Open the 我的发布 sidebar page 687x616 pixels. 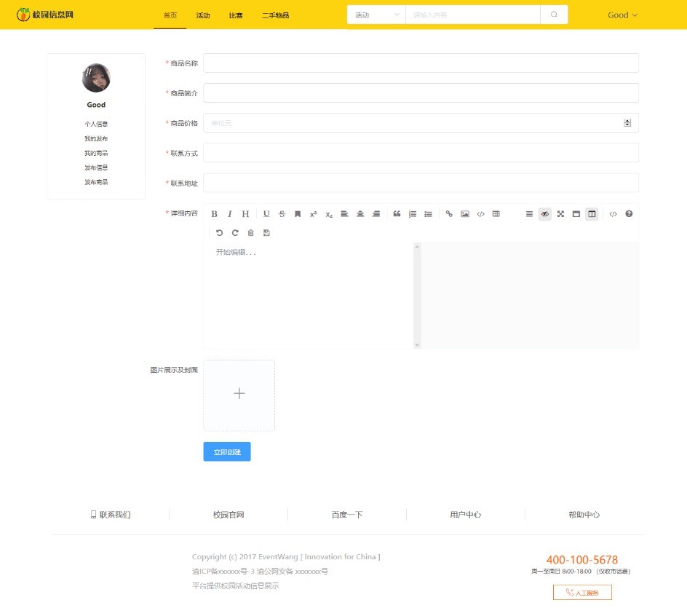coord(96,138)
